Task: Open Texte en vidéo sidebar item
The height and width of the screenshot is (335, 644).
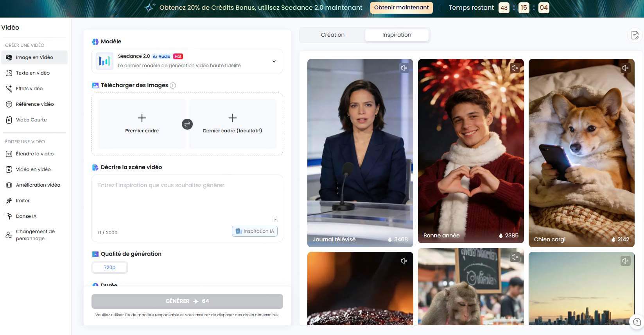Action: 34,73
